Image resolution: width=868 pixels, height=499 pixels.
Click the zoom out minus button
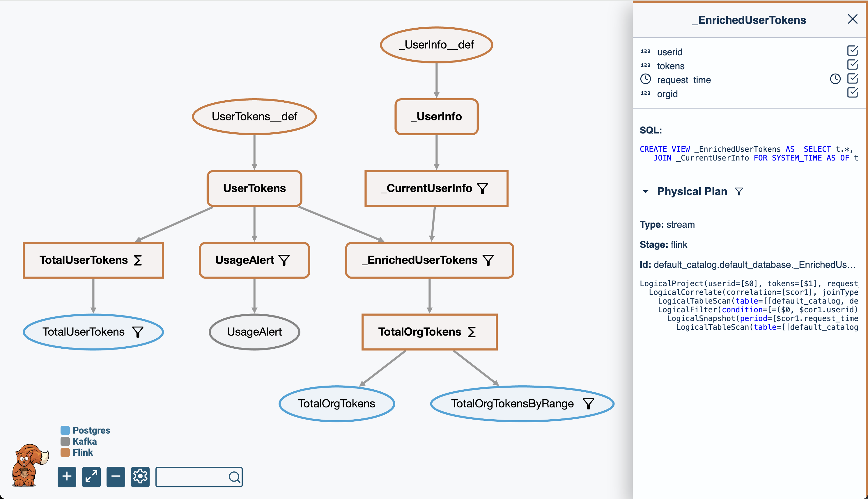click(116, 476)
